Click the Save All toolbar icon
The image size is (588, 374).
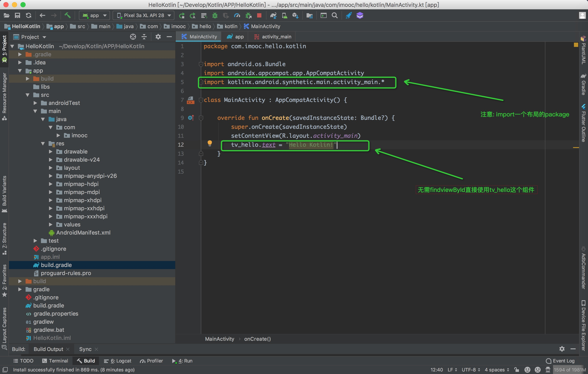(17, 16)
